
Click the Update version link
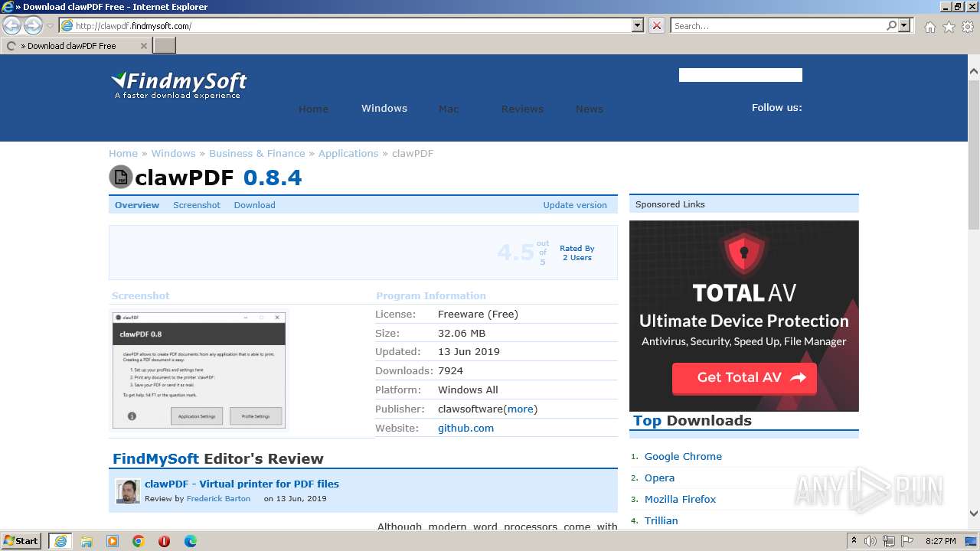click(575, 205)
